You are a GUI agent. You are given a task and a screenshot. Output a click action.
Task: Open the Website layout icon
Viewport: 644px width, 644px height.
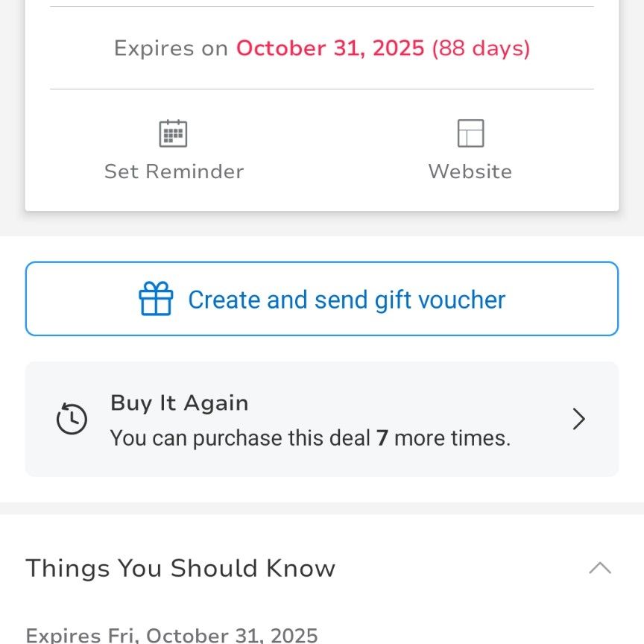(x=470, y=133)
